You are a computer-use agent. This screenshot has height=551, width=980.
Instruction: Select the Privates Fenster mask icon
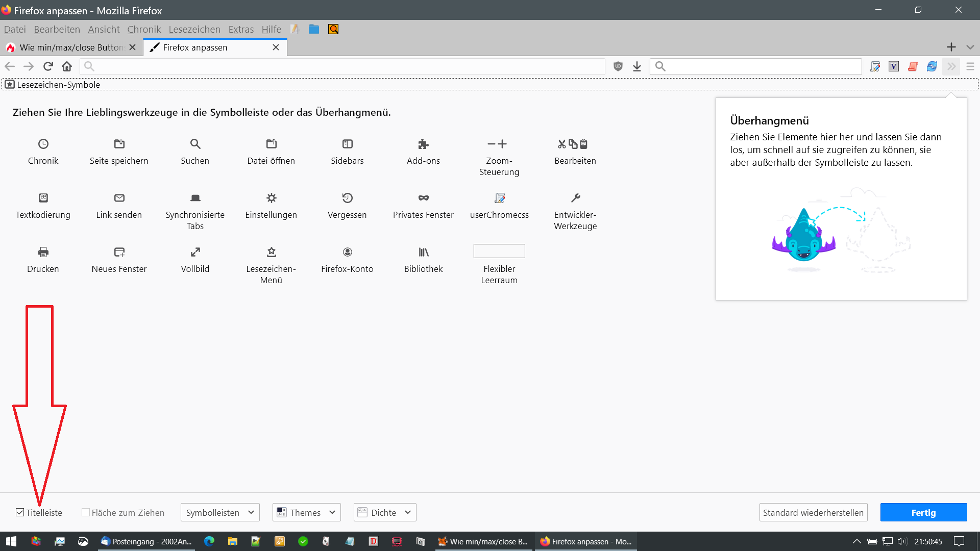tap(423, 198)
